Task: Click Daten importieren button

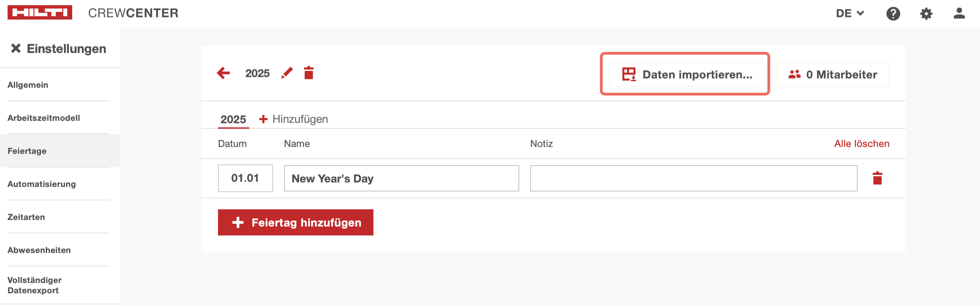Action: 686,74
